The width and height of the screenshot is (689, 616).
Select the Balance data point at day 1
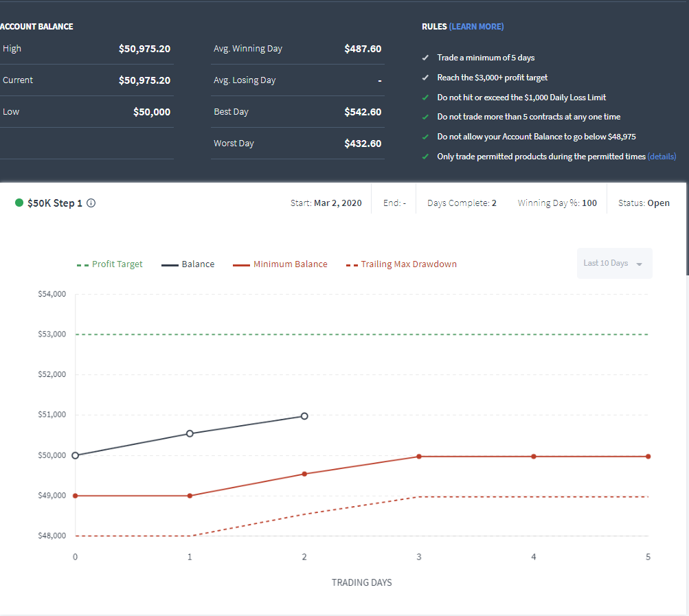pyautogui.click(x=190, y=433)
